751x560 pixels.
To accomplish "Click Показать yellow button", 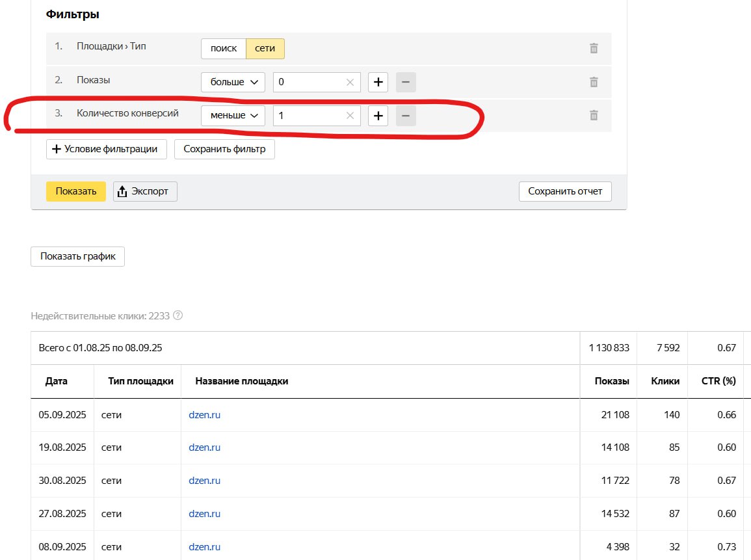I will pos(76,191).
